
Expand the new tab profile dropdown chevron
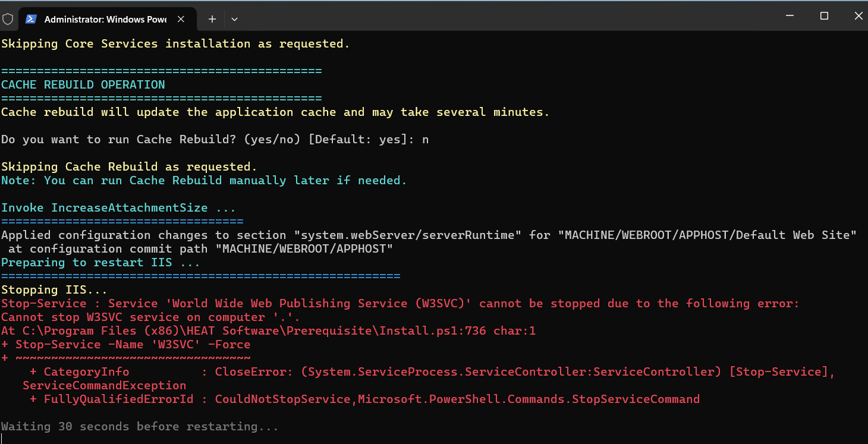[x=234, y=19]
